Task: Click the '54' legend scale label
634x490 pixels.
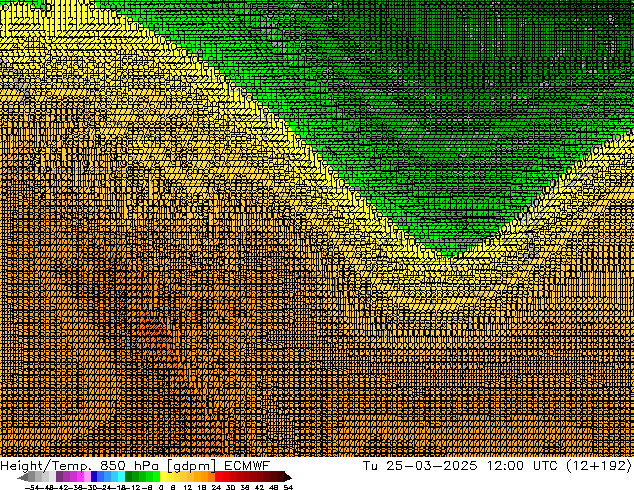Action: click(288, 487)
